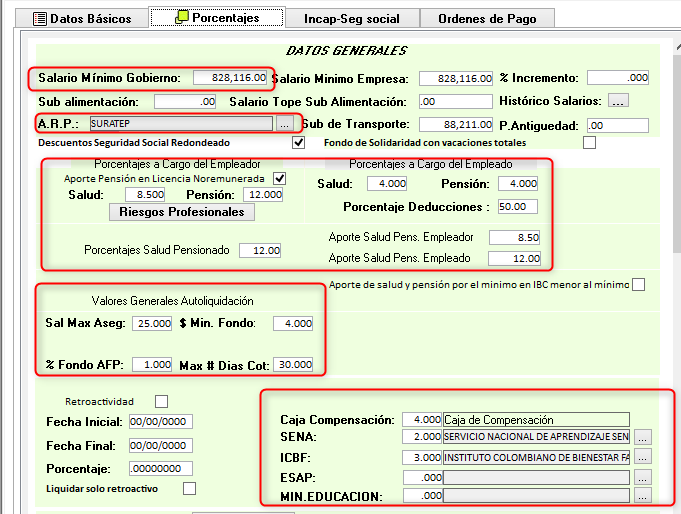Open the MIN.EDUCACION entity lookup button
Screen dimensions: 681x514
tap(642, 495)
